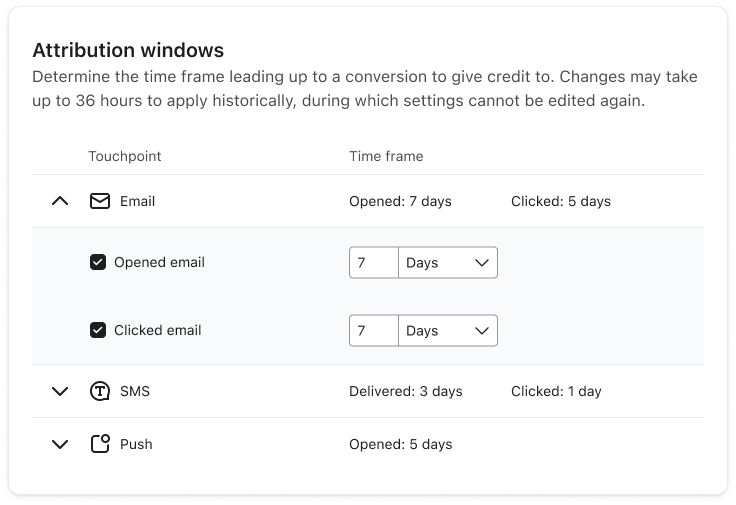The width and height of the screenshot is (736, 505).
Task: Click the Opened email number field
Action: pos(373,262)
